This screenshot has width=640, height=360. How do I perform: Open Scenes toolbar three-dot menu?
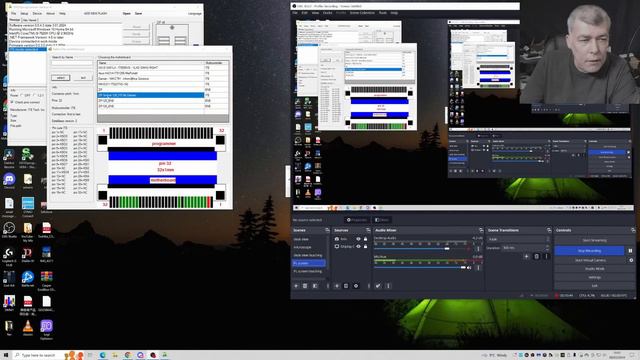327,286
